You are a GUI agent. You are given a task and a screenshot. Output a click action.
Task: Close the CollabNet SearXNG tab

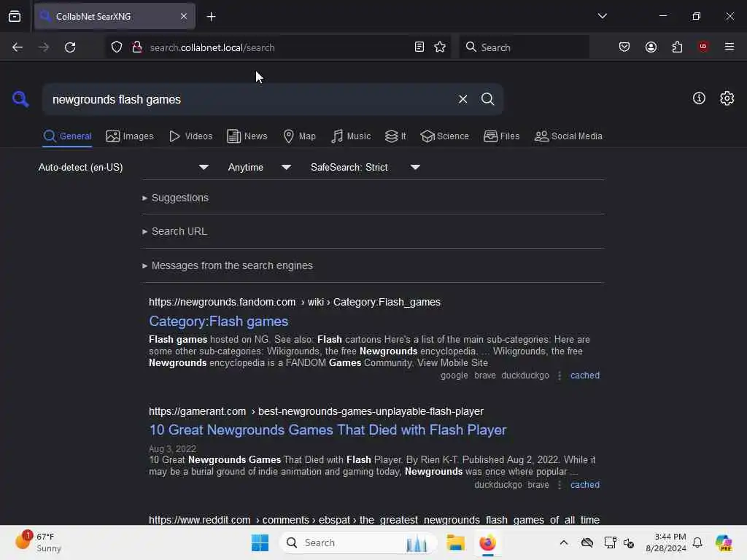(184, 16)
